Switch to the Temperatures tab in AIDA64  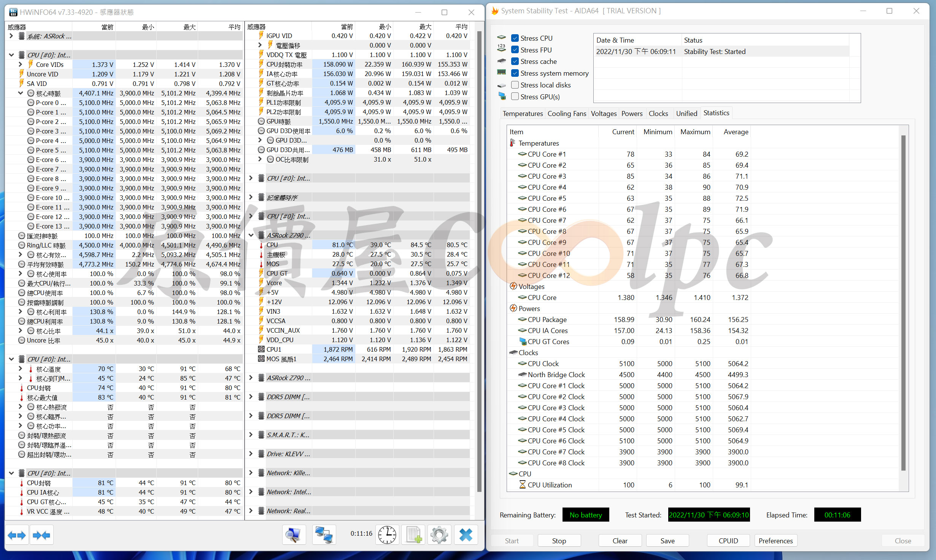point(523,113)
